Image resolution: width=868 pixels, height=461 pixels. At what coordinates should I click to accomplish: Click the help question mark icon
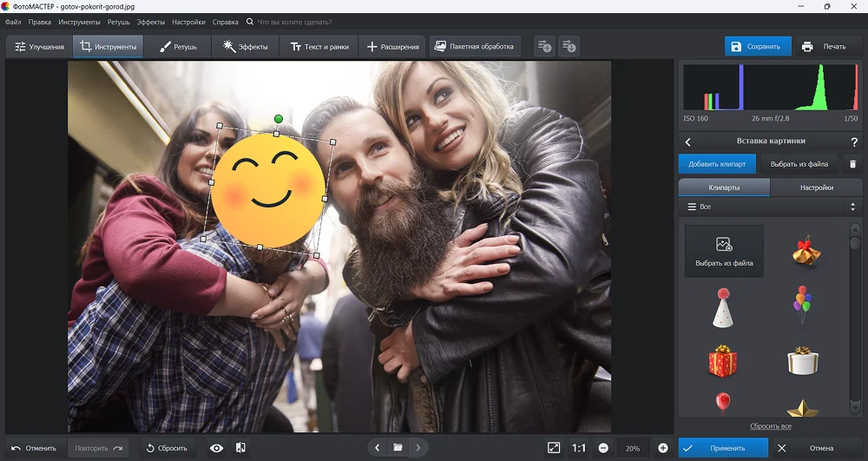click(x=854, y=142)
